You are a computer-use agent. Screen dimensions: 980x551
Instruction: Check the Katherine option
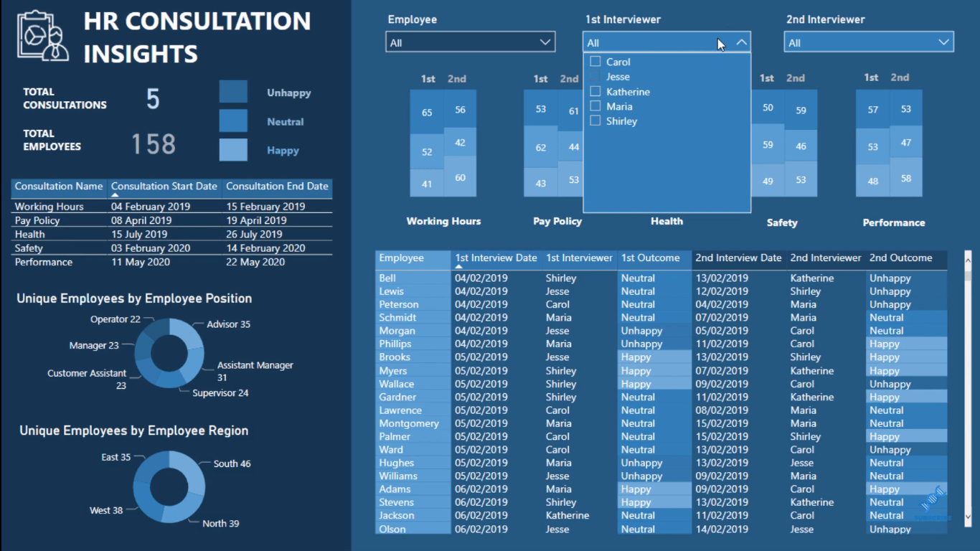click(595, 91)
